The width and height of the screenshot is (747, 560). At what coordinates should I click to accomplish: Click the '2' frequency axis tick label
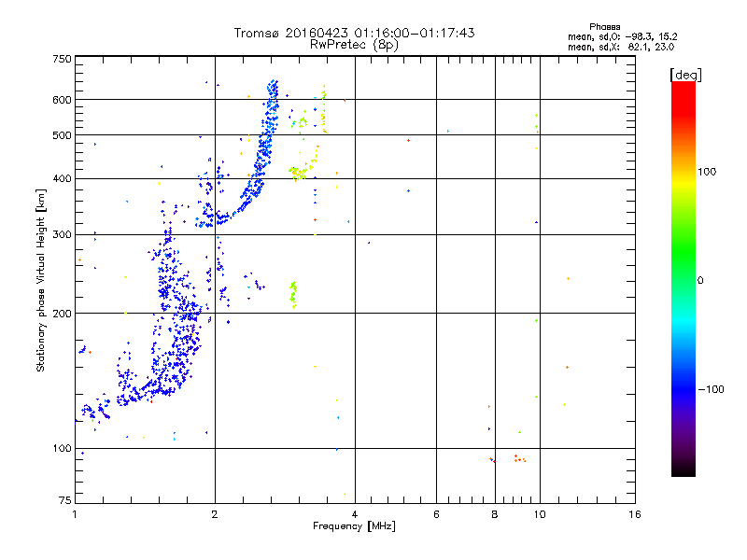[215, 514]
